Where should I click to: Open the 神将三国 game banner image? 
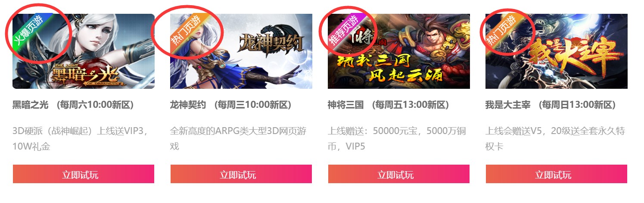(x=399, y=51)
